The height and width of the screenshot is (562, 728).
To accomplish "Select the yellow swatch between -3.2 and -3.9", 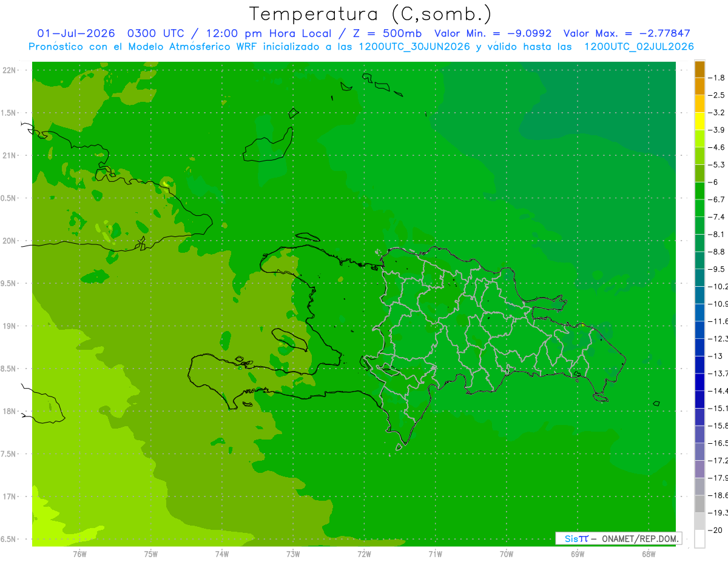I will (x=699, y=121).
